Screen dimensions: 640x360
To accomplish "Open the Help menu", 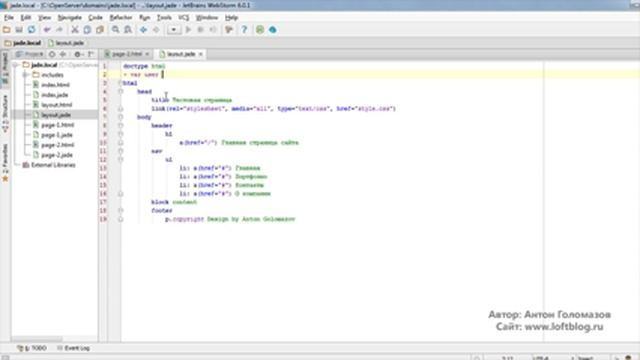I will pos(231,18).
